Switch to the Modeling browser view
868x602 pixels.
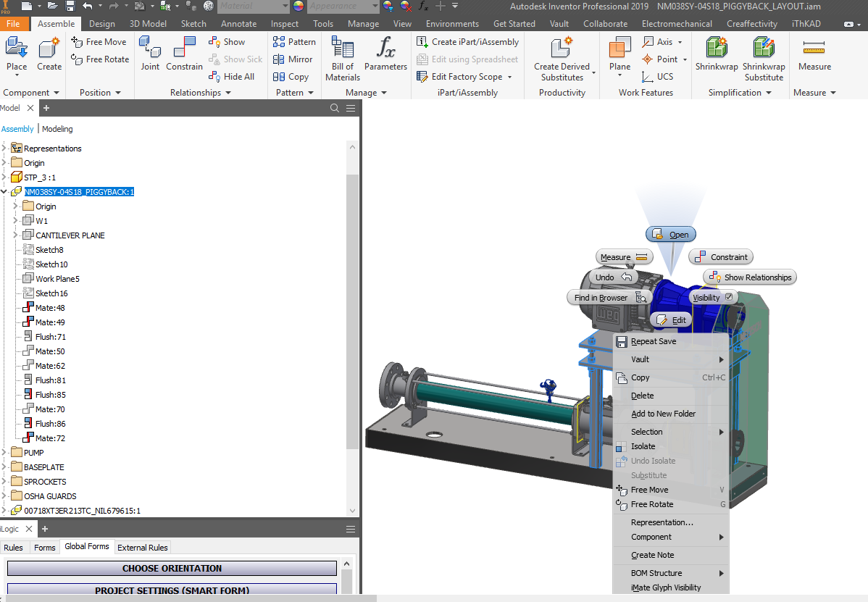pos(57,129)
